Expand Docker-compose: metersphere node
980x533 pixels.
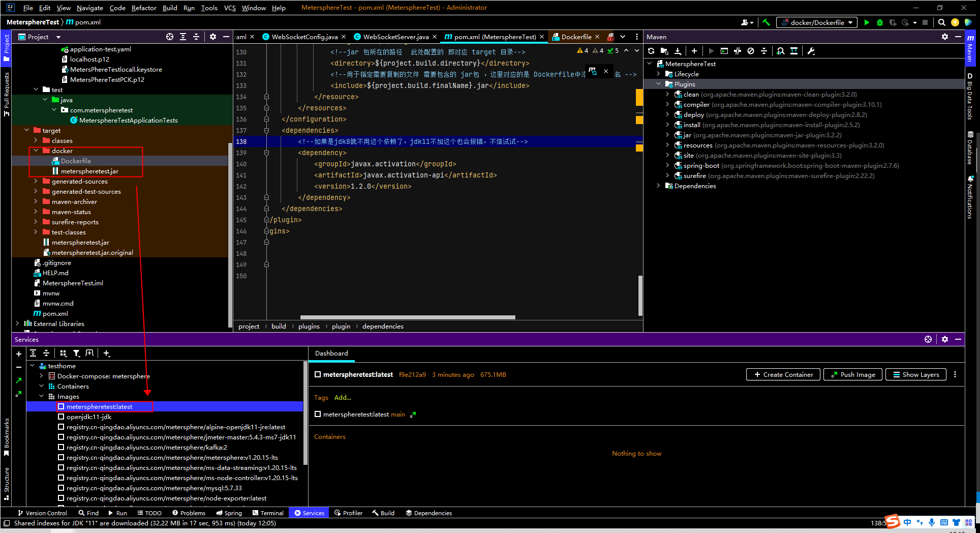click(41, 376)
